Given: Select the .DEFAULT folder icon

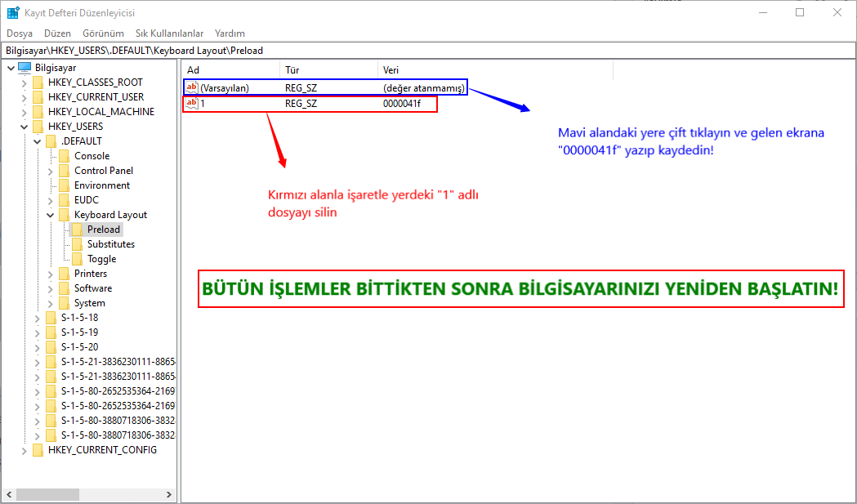Looking at the screenshot, I should (x=51, y=141).
